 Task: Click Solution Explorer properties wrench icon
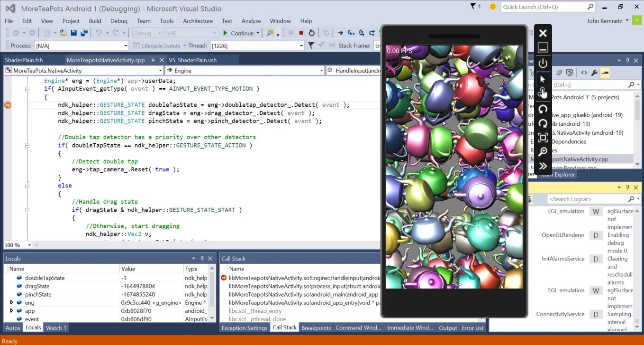595,73
